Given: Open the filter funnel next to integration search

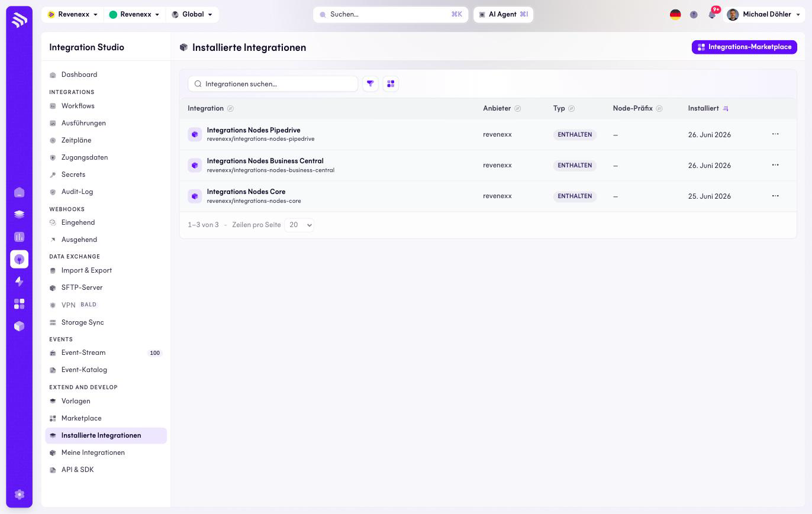Looking at the screenshot, I should [x=370, y=84].
